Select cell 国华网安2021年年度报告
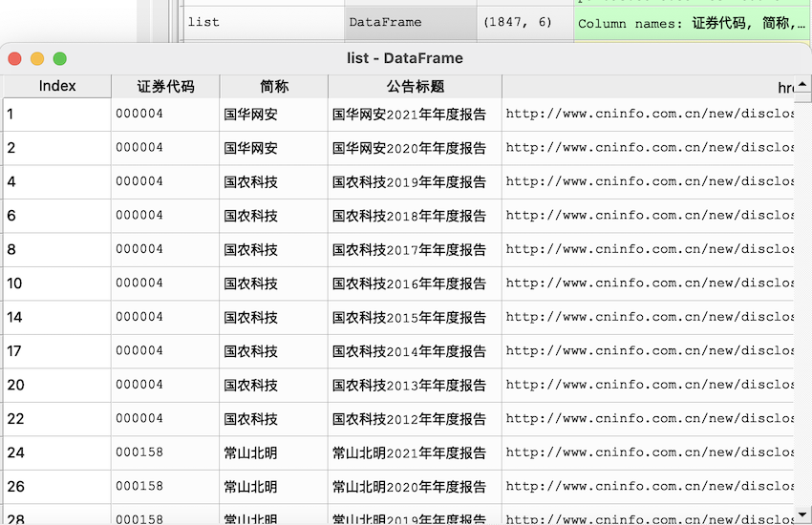This screenshot has height=525, width=812. (415, 115)
